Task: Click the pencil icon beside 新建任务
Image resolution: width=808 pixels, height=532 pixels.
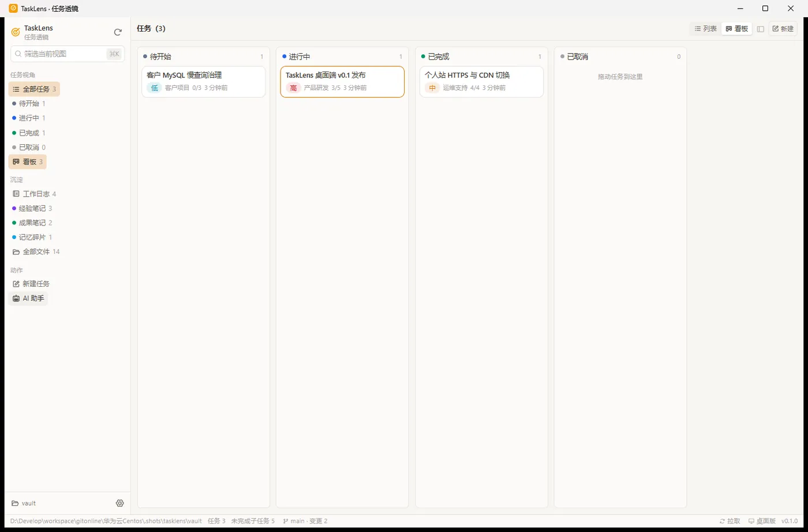Action: pos(16,284)
